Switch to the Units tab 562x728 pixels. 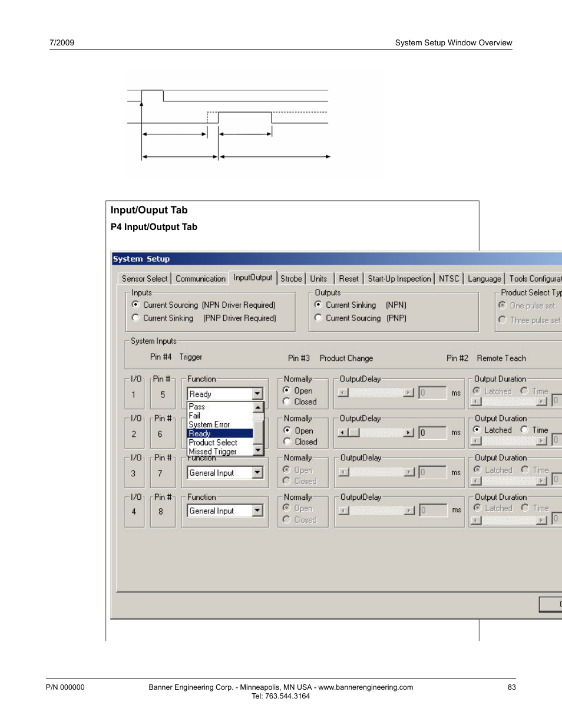tap(318, 279)
